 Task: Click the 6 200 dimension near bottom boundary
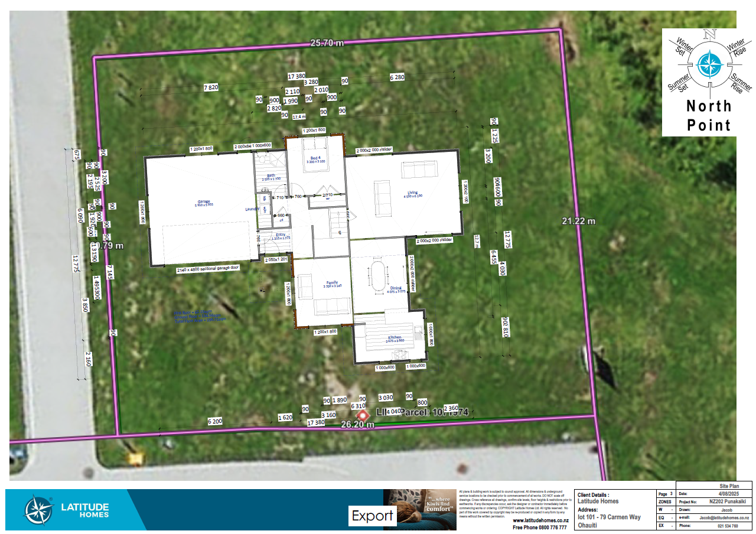(x=215, y=421)
